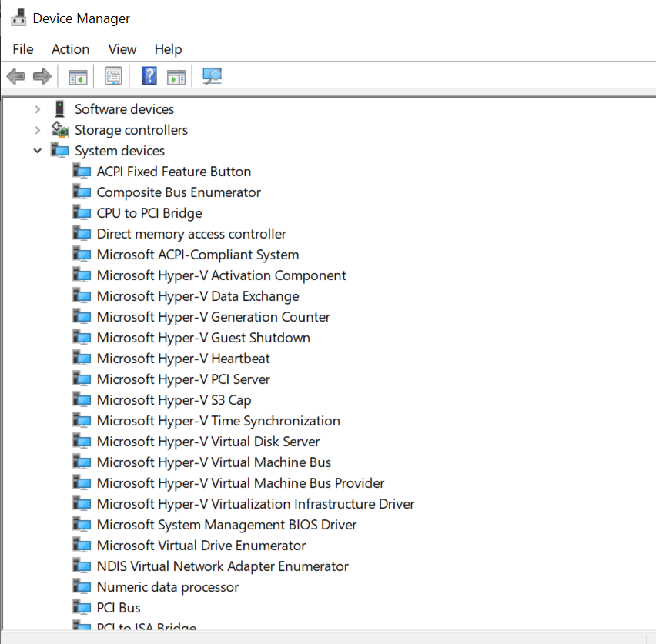Click the blue Help question-mark icon
Screen dimensions: 656x644
pyautogui.click(x=149, y=76)
